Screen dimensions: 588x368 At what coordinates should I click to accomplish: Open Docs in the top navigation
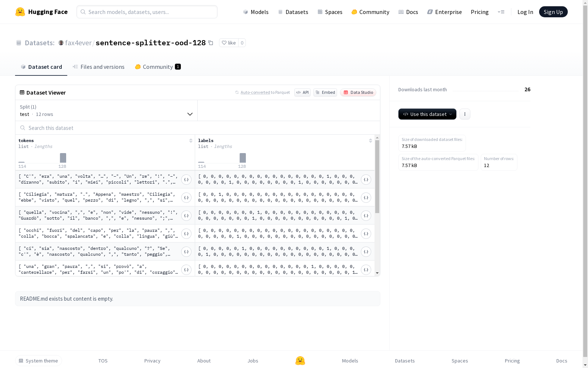(x=408, y=12)
